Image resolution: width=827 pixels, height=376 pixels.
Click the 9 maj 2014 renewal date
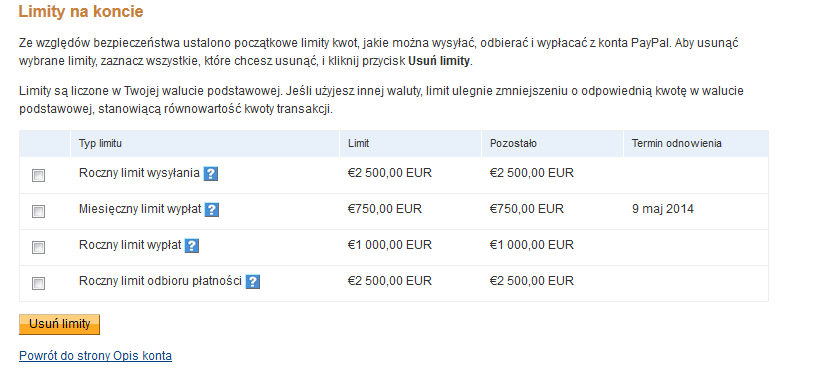[x=663, y=209]
